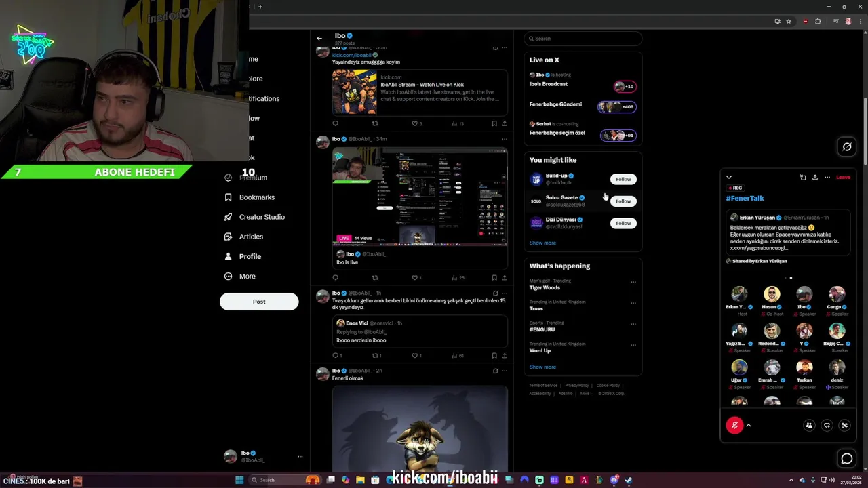Open more options in #FenerTalk space
This screenshot has height=488, width=868.
pos(827,177)
